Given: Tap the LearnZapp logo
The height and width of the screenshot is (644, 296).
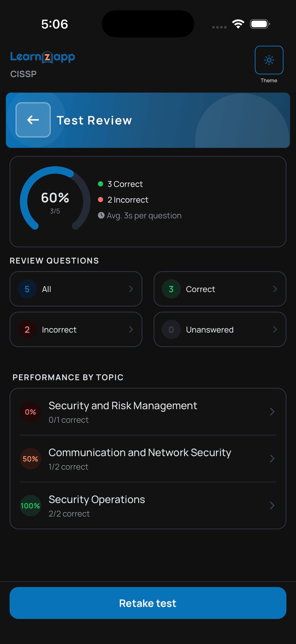Looking at the screenshot, I should coord(42,57).
